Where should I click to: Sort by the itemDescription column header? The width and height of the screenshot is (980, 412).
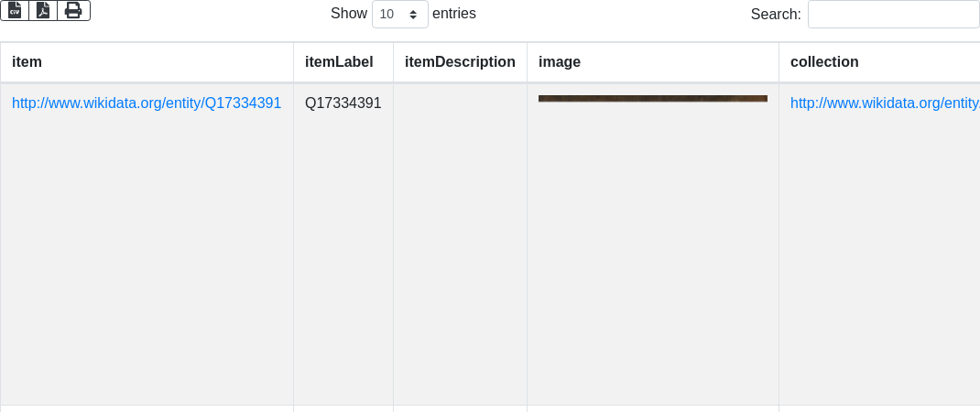coord(460,62)
